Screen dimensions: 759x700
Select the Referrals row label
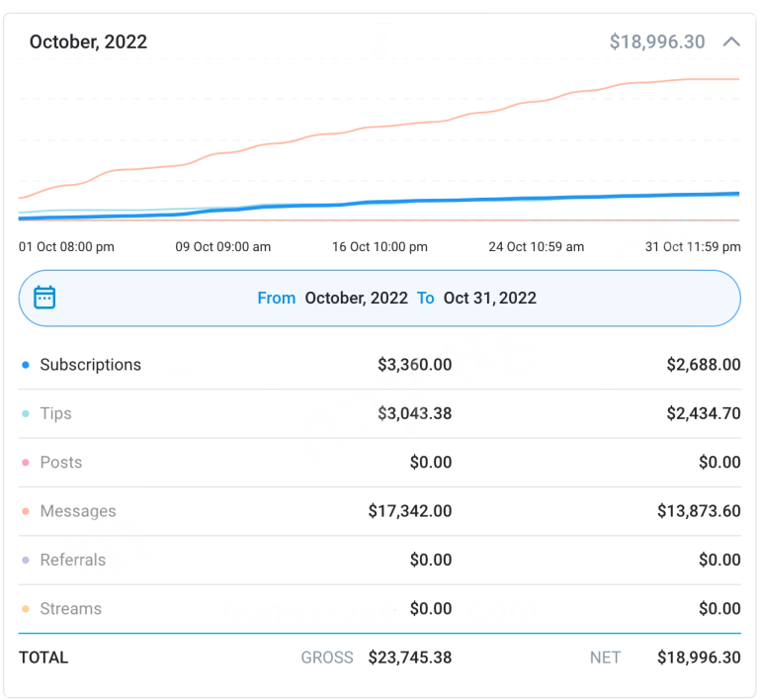pos(72,560)
